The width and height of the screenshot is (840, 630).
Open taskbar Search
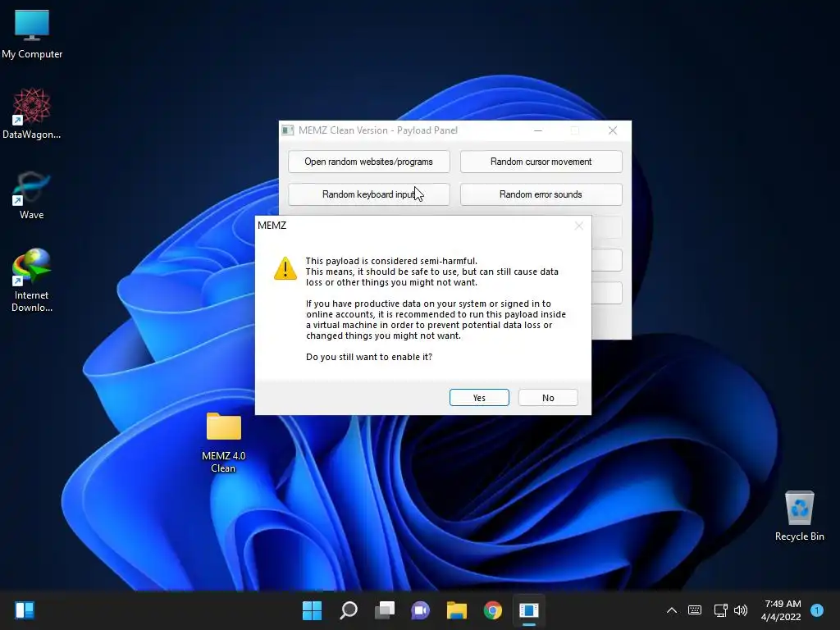click(348, 610)
